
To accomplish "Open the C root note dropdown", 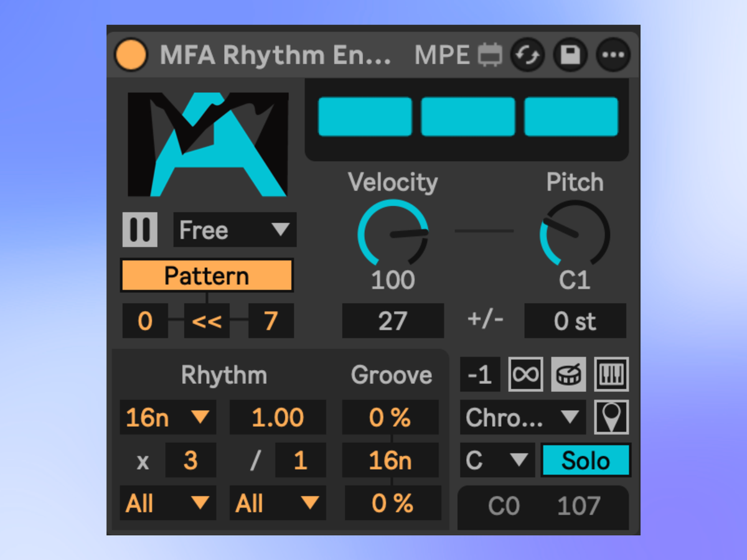I will (497, 460).
